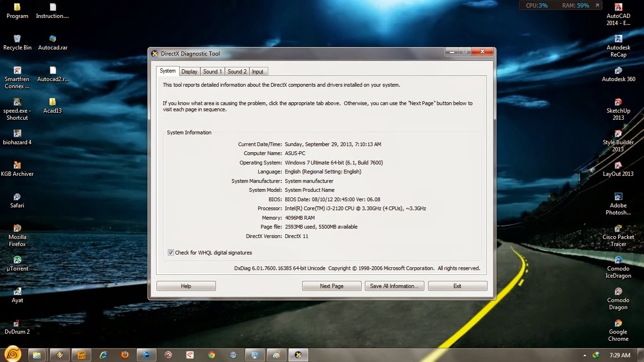Click the RAM 59% widget reading
Screen dimensions: 644x362
576,6
